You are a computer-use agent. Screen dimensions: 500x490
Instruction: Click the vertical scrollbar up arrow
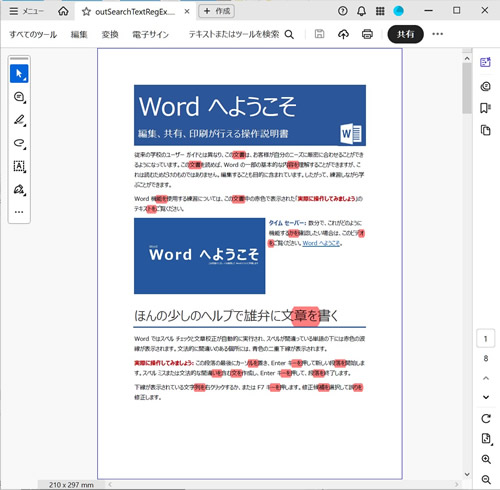(x=467, y=59)
